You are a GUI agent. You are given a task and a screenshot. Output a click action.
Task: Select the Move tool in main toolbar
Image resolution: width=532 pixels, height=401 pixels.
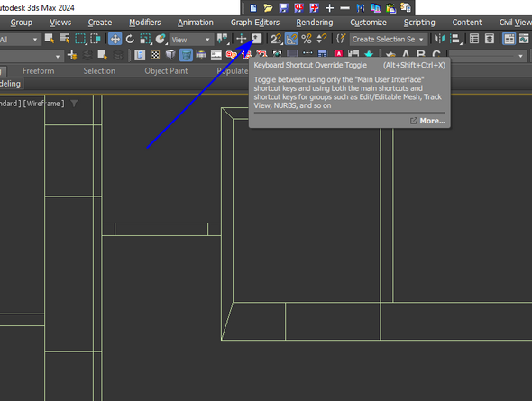[115, 39]
